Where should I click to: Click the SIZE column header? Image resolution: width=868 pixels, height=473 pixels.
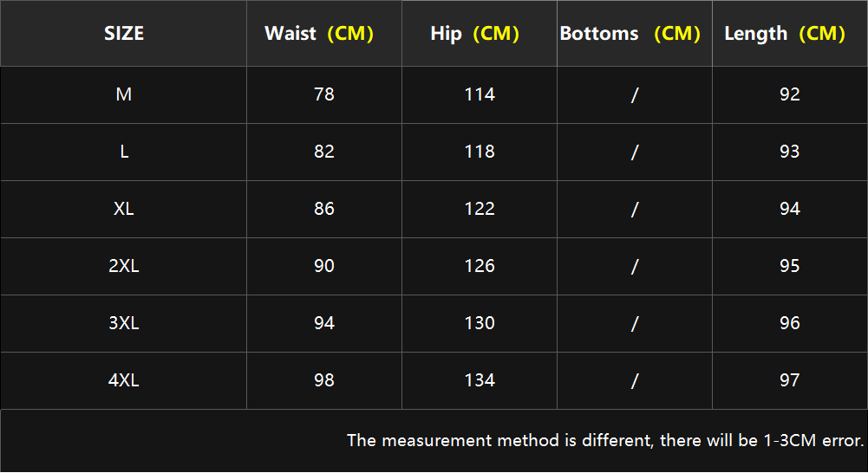click(x=124, y=34)
